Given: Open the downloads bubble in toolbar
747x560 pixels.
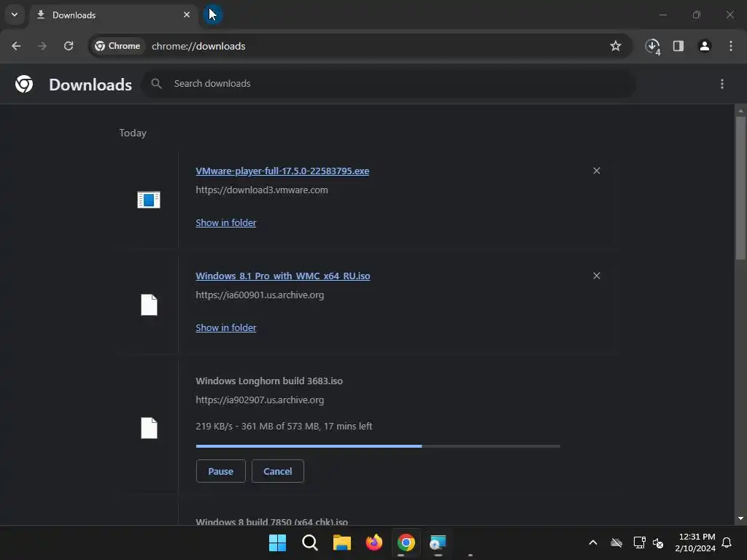Looking at the screenshot, I should pos(652,46).
